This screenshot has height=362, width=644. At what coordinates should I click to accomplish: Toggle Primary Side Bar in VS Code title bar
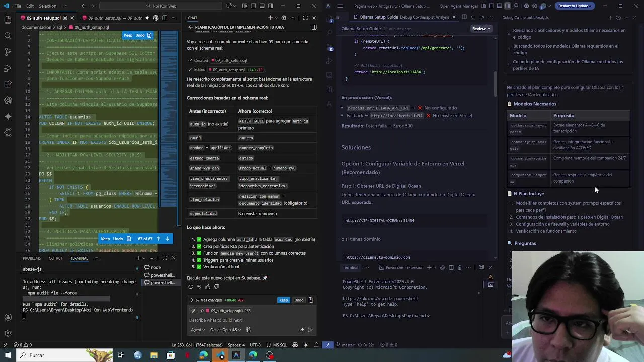coord(253,6)
